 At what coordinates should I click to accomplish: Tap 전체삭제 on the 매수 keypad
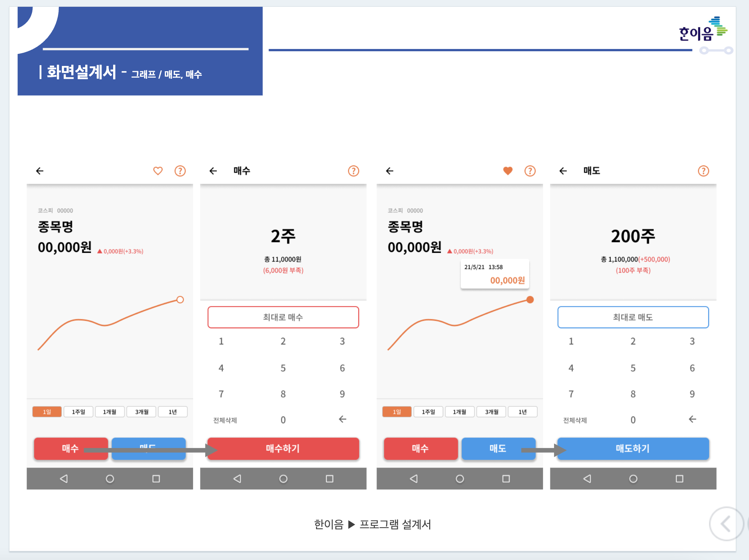225,420
